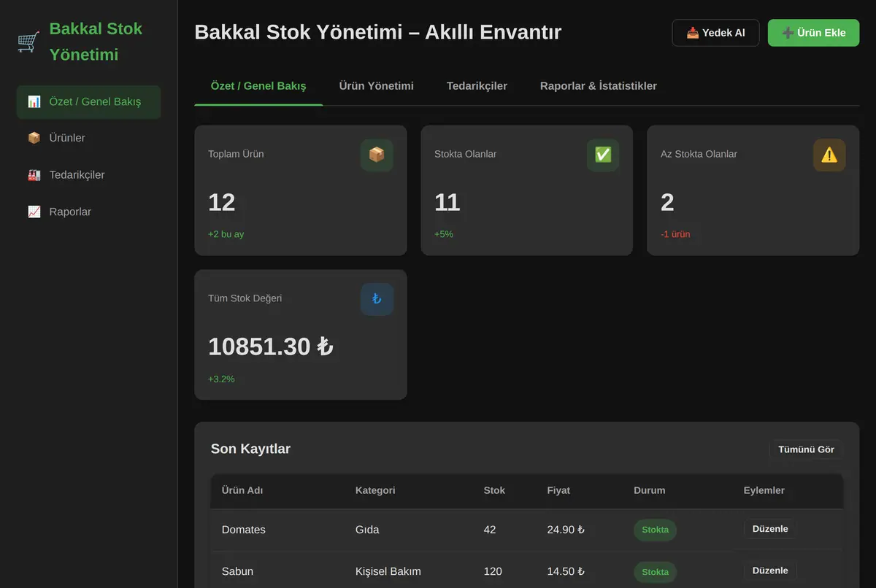The image size is (876, 588).
Task: Open Özet / Genel Bakış in sidebar
Action: click(88, 102)
